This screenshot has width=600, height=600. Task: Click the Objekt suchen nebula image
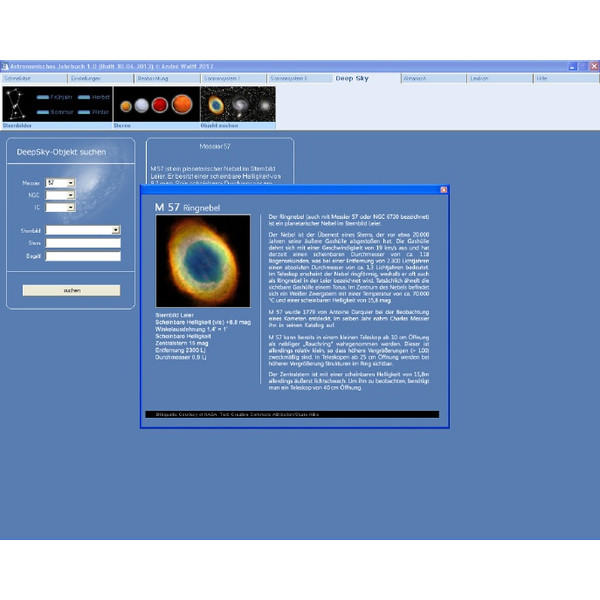pyautogui.click(x=238, y=104)
